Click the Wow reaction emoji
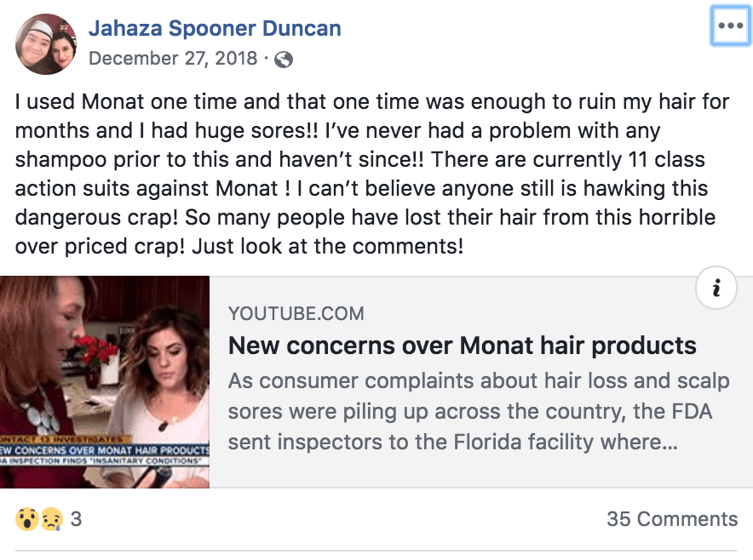The image size is (753, 560). pyautogui.click(x=26, y=518)
